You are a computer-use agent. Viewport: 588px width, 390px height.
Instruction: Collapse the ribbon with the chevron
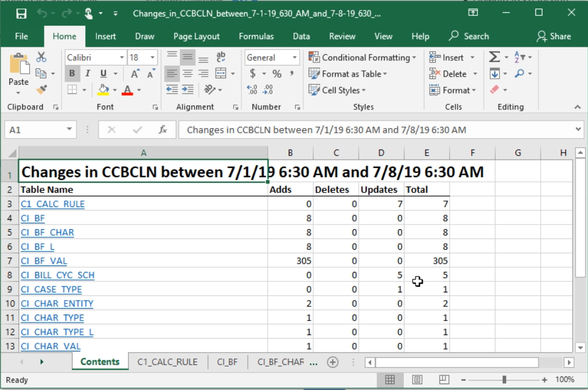(x=577, y=107)
